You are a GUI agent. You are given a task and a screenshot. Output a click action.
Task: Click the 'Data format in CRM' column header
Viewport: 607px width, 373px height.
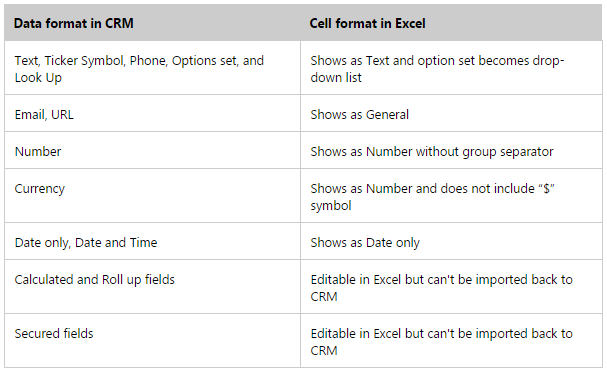[x=152, y=23]
